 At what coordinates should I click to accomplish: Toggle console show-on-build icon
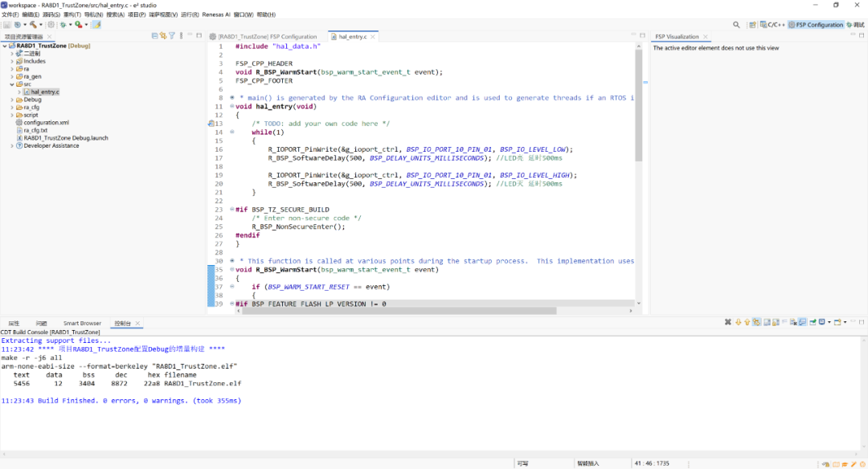point(802,322)
